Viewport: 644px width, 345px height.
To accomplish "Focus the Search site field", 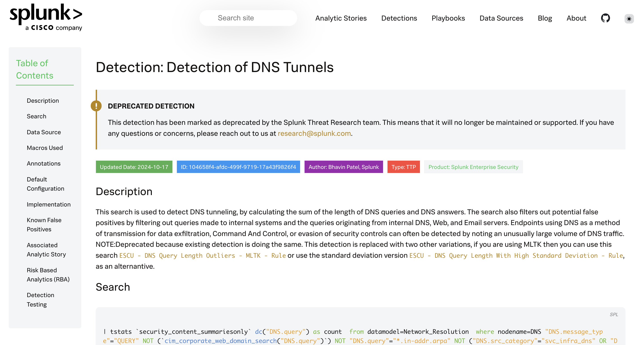I will [x=248, y=18].
